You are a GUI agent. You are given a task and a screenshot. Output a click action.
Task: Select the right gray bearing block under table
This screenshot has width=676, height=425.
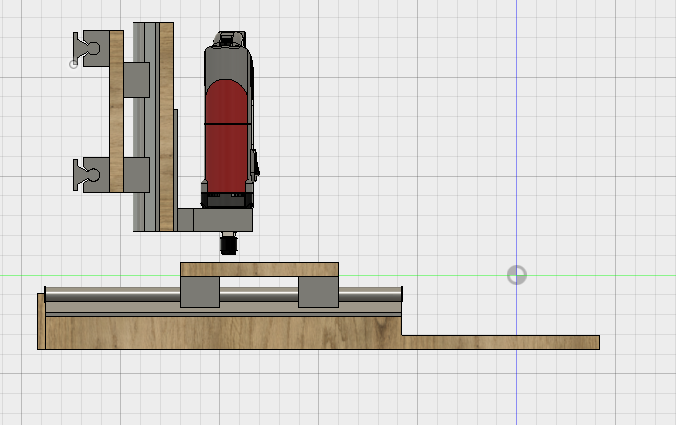[x=318, y=292]
